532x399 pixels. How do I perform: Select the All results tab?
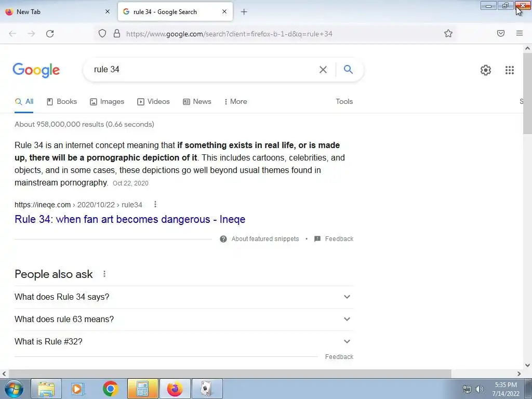pos(24,101)
